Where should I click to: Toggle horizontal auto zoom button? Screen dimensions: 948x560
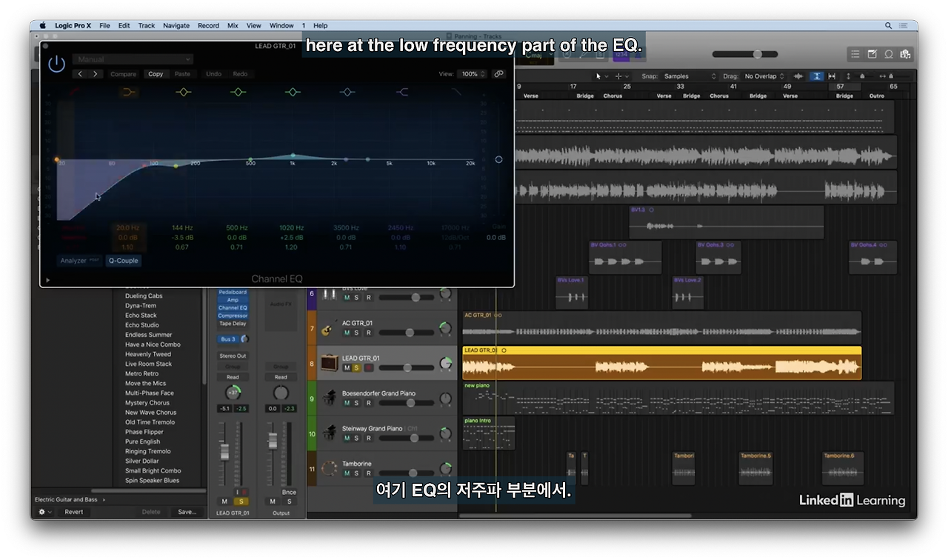coord(832,76)
